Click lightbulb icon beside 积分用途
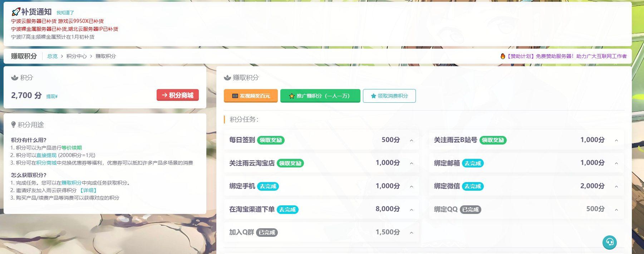This screenshot has height=254, width=644. pos(14,124)
